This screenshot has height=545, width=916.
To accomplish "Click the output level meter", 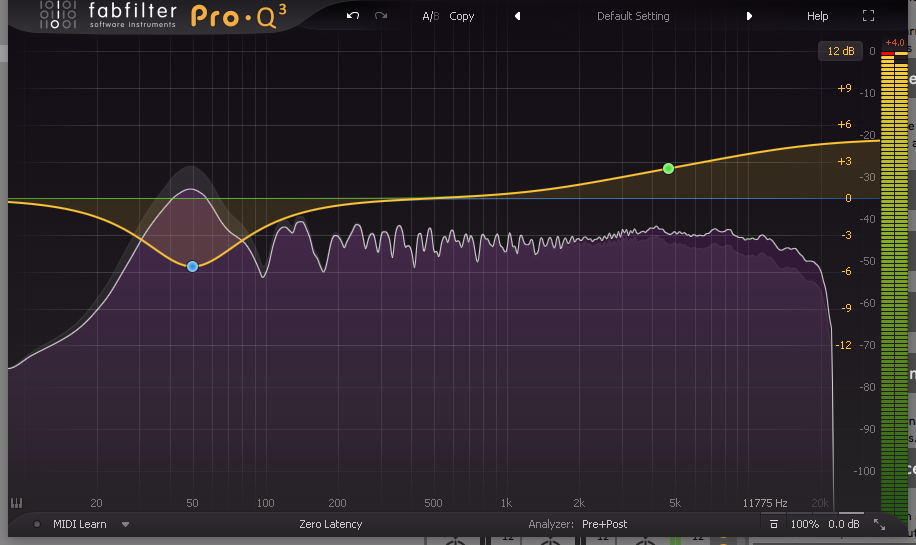I will pos(894,283).
